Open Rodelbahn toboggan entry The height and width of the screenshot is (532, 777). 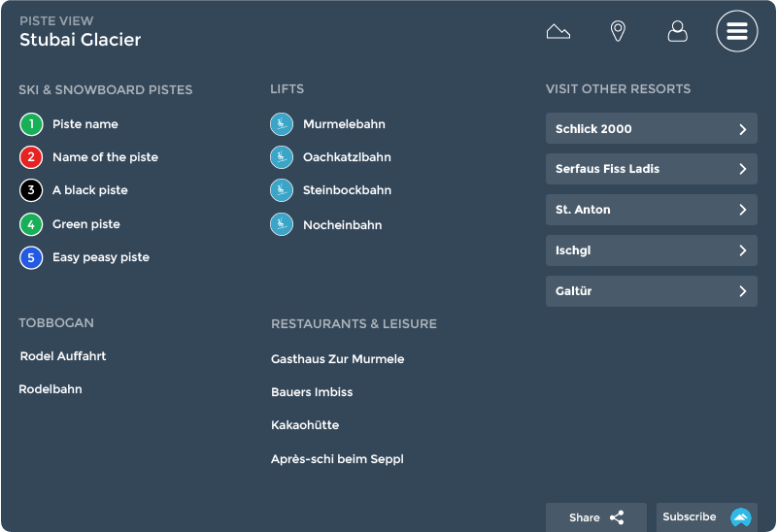51,389
